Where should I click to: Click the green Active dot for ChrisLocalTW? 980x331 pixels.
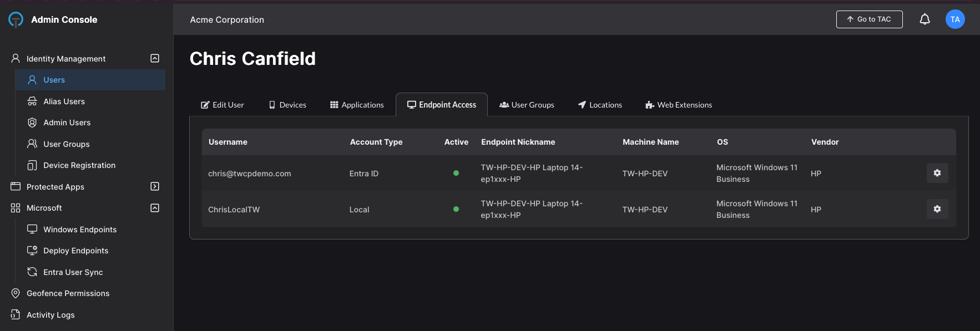click(x=456, y=209)
